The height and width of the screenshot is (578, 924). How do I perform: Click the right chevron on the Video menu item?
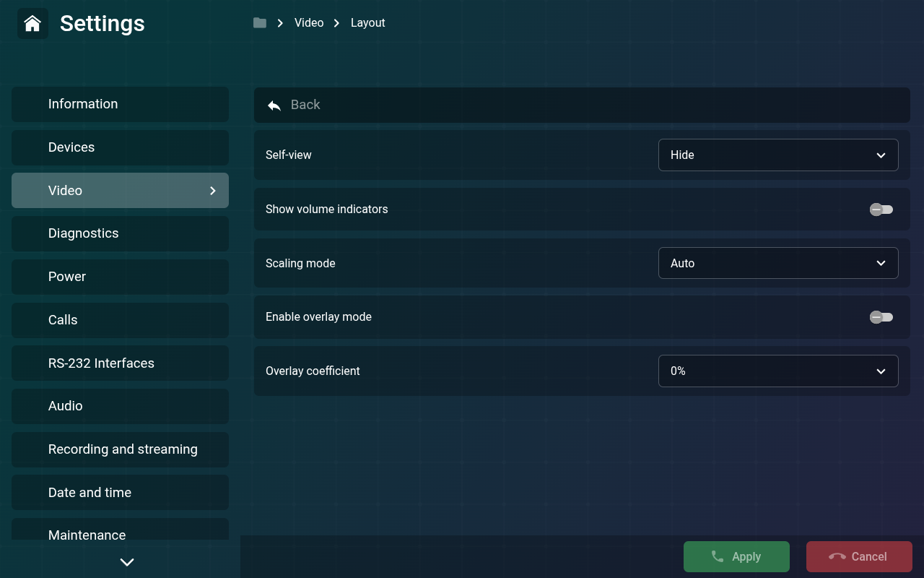coord(212,190)
